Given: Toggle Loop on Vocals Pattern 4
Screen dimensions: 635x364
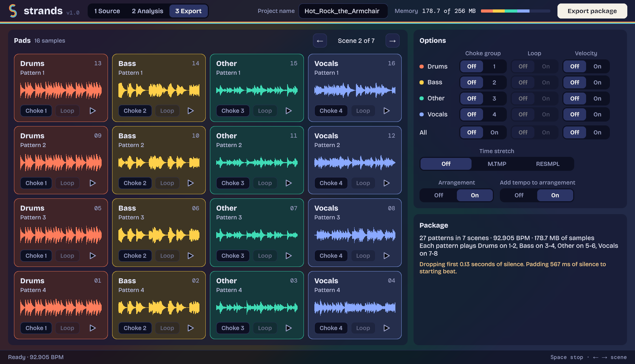Looking at the screenshot, I should (363, 328).
